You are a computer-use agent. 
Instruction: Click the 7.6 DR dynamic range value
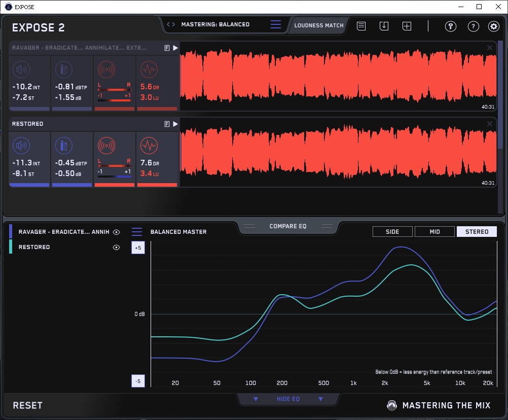pyautogui.click(x=150, y=163)
